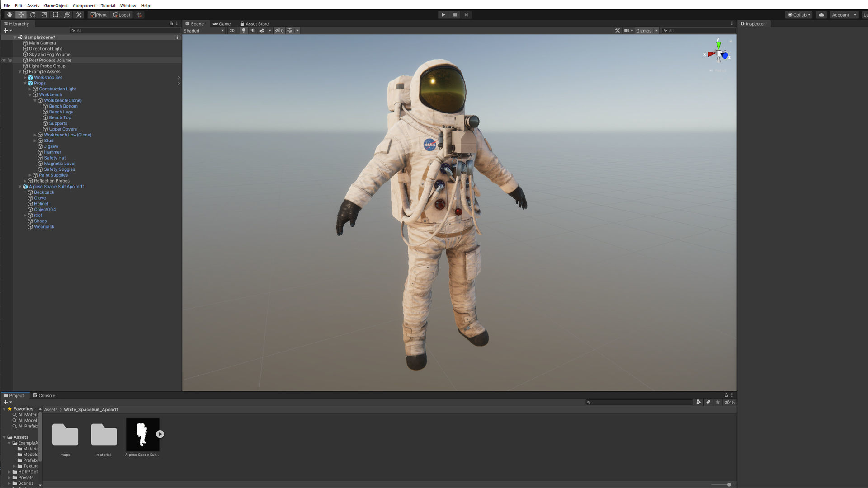The image size is (868, 488).
Task: Select the Rotate tool
Action: (33, 15)
